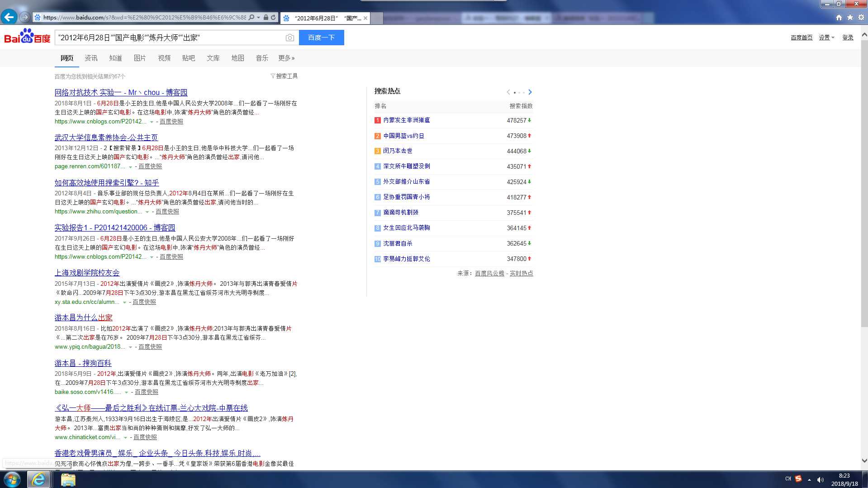This screenshot has width=868, height=488.
Task: Click the volume speaker tray icon
Action: pyautogui.click(x=820, y=479)
